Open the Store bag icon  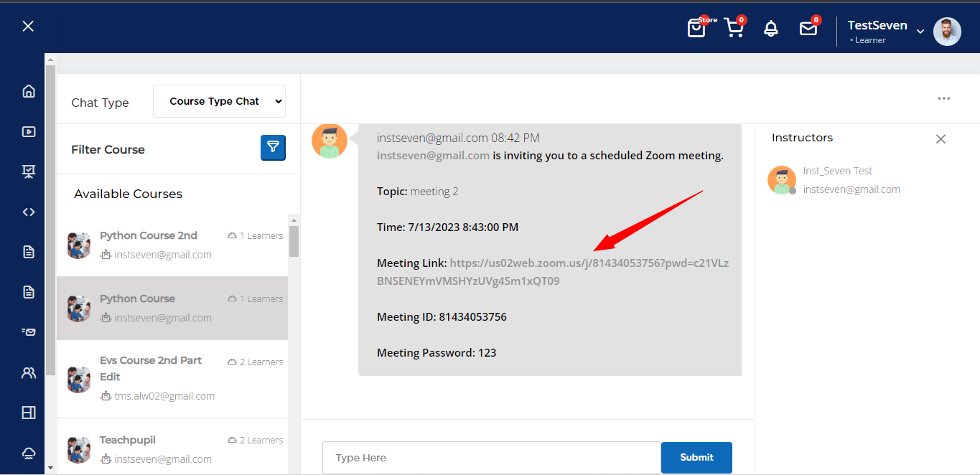pyautogui.click(x=696, y=29)
